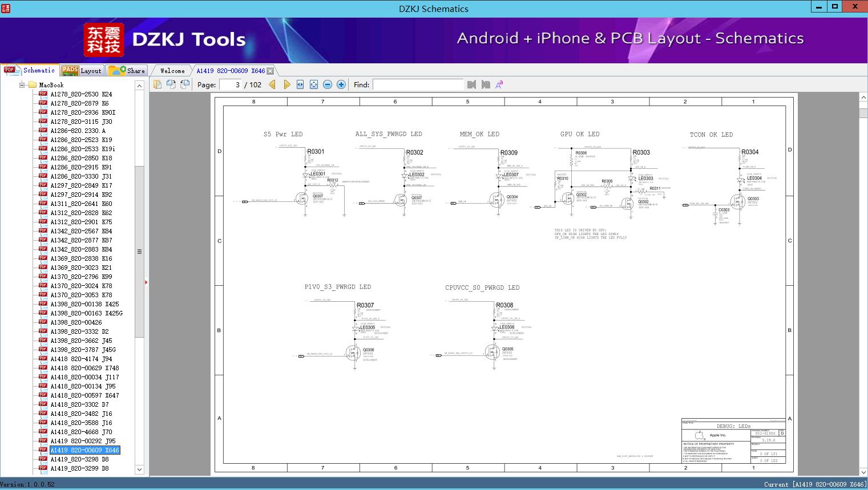Click document viewer scroll up arrow
The image size is (868, 490).
click(x=863, y=98)
